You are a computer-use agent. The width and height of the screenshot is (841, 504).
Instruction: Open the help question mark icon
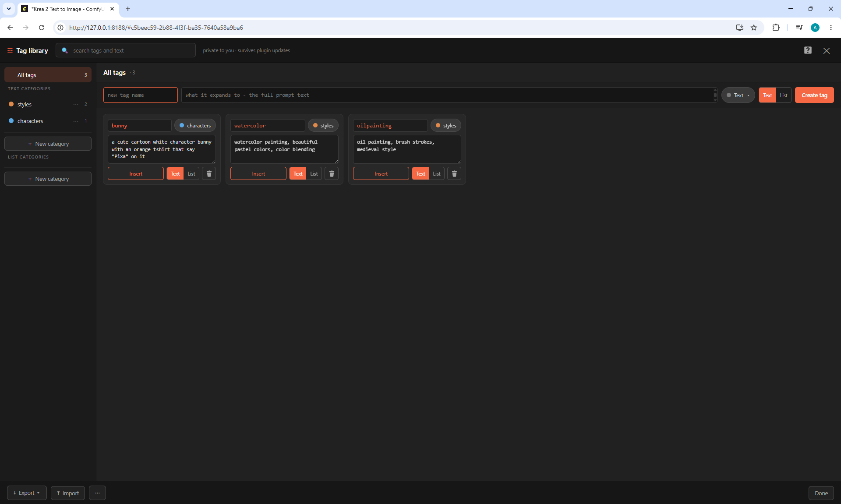click(x=808, y=50)
